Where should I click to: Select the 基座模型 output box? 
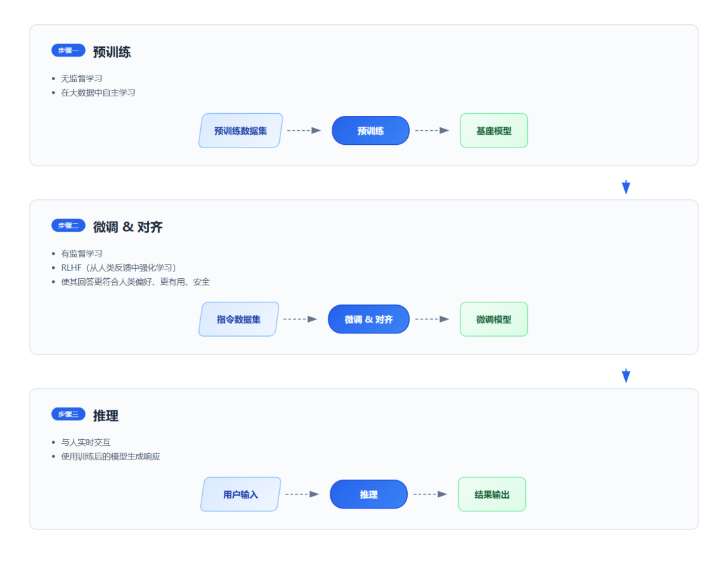pos(494,131)
